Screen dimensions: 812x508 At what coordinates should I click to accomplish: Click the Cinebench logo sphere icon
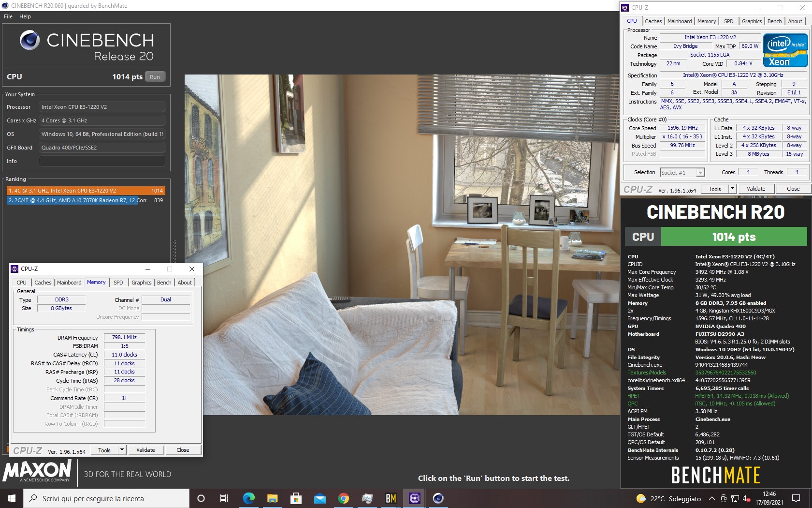pyautogui.click(x=29, y=40)
